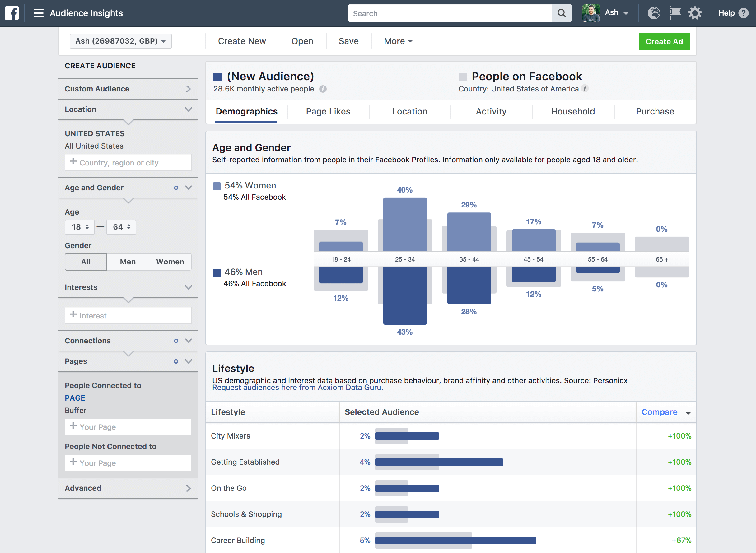756x553 pixels.
Task: Click the Facebook logo icon
Action: [x=12, y=13]
